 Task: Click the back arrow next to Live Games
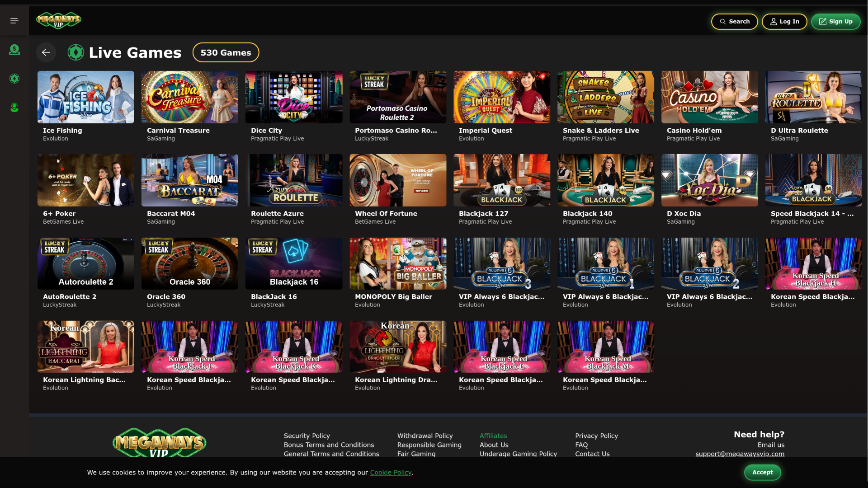(x=46, y=52)
